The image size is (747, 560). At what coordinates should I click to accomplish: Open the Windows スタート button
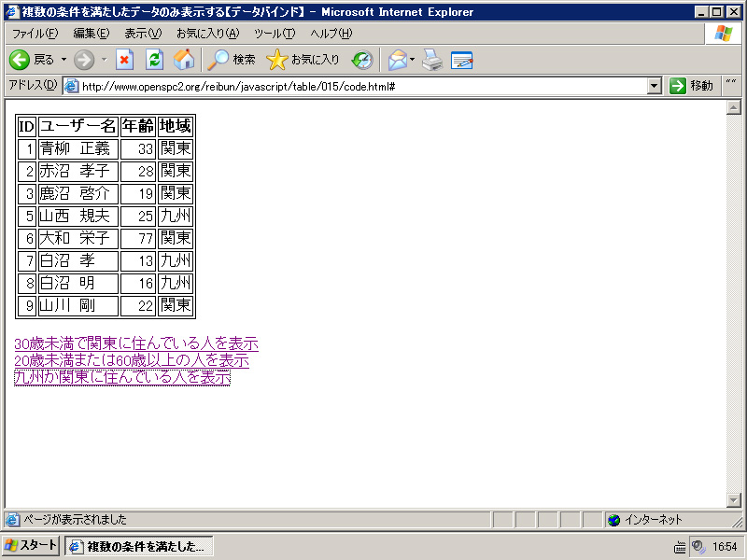click(31, 546)
